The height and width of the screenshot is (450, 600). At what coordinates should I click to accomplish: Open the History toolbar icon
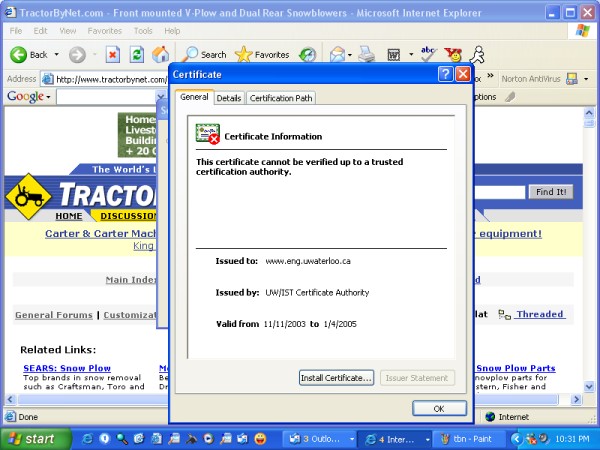[x=307, y=55]
